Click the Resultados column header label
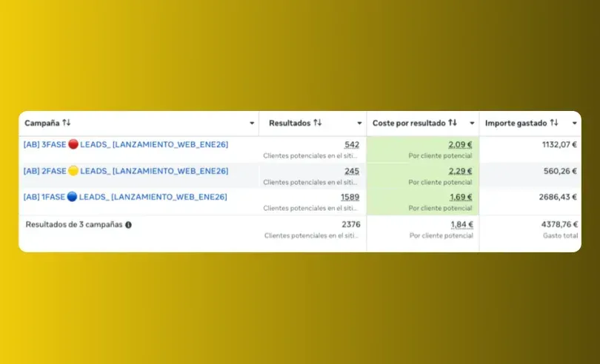This screenshot has width=600, height=364. [290, 123]
